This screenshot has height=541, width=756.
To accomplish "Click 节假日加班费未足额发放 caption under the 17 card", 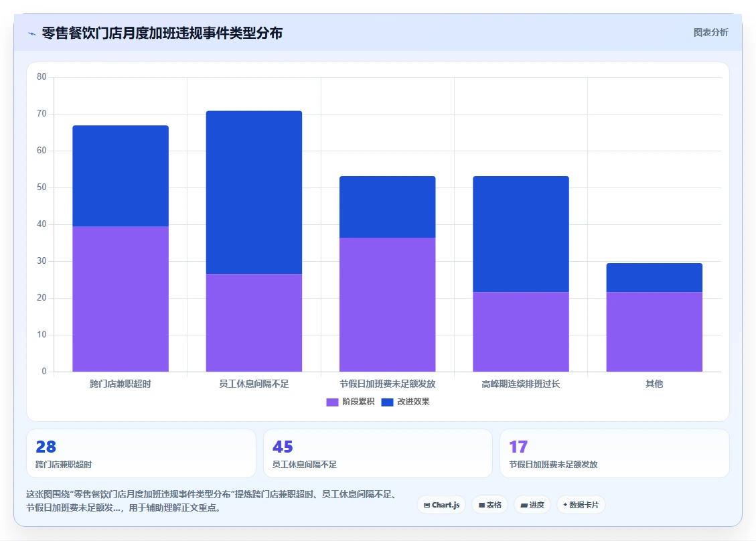I will pyautogui.click(x=554, y=464).
